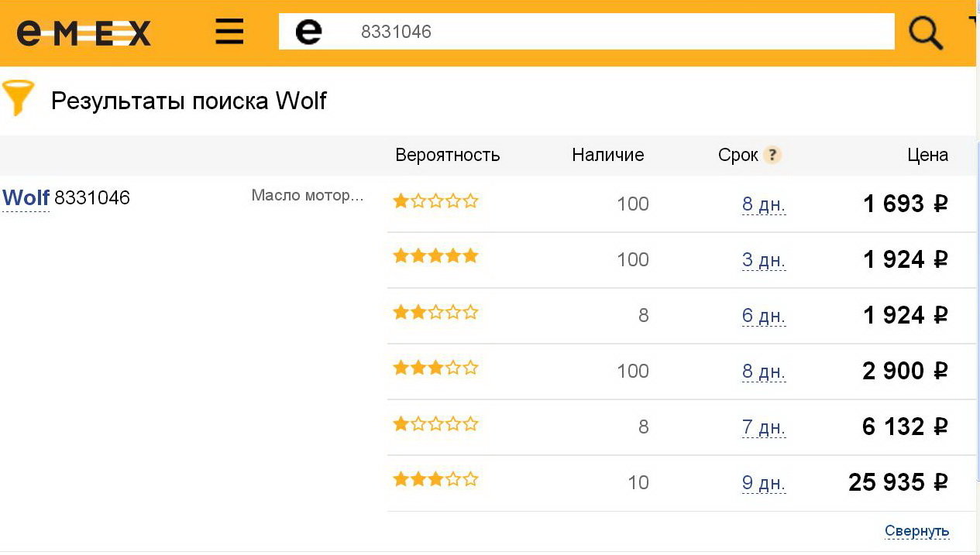Open the funnel filter icon
The image size is (980, 555).
click(x=19, y=98)
